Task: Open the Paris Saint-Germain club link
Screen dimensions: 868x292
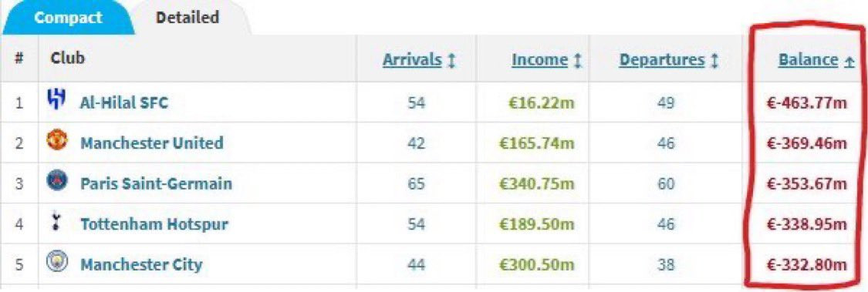Action: pyautogui.click(x=156, y=183)
